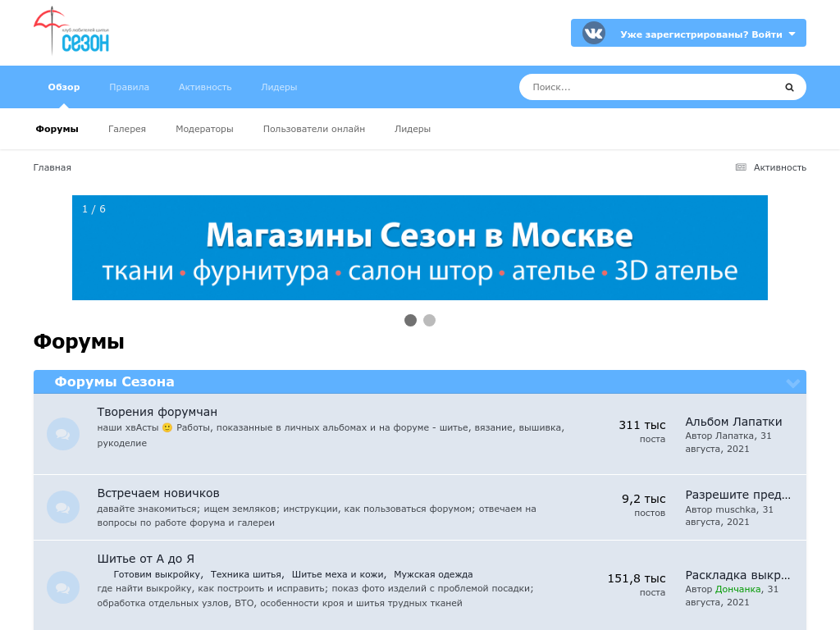Click the search magnifier icon

click(x=789, y=87)
